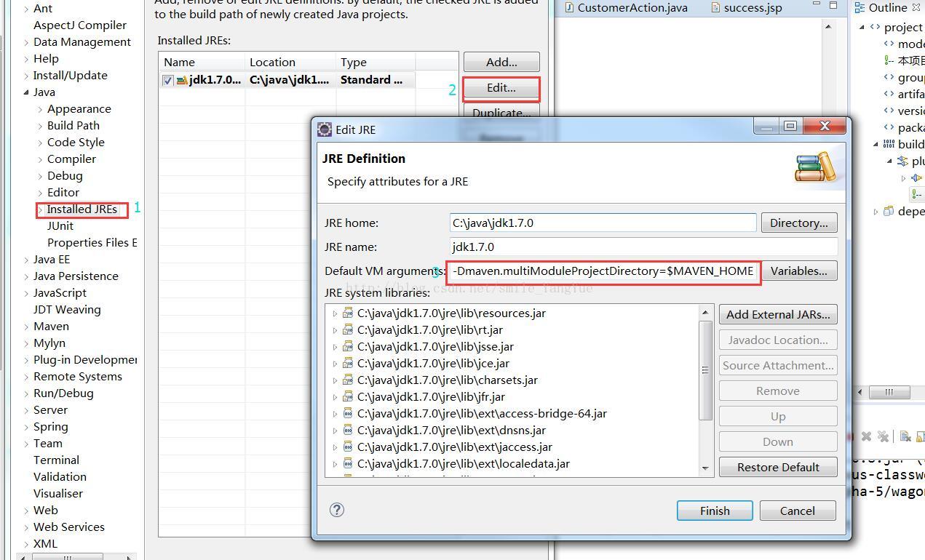This screenshot has width=925, height=560.
Task: Sort JREs by the Type column
Action: [x=376, y=62]
